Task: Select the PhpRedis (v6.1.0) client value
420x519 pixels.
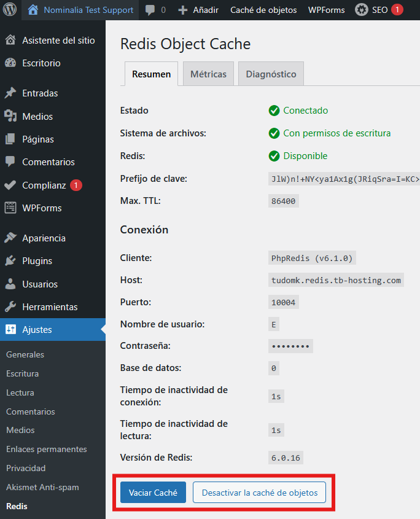Action: (312, 258)
